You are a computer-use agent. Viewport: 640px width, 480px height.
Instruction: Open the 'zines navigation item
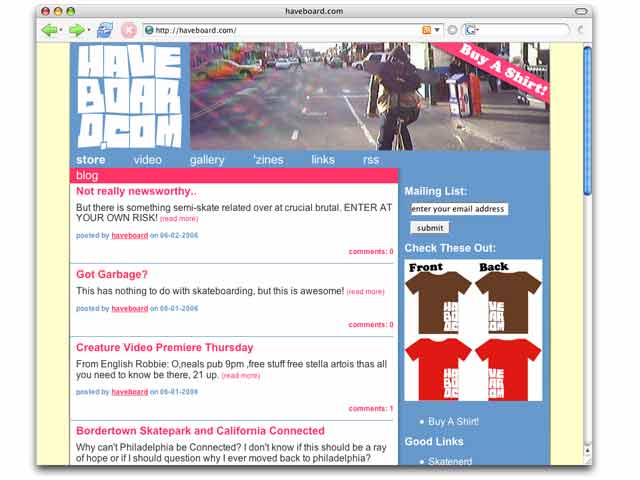tap(268, 160)
